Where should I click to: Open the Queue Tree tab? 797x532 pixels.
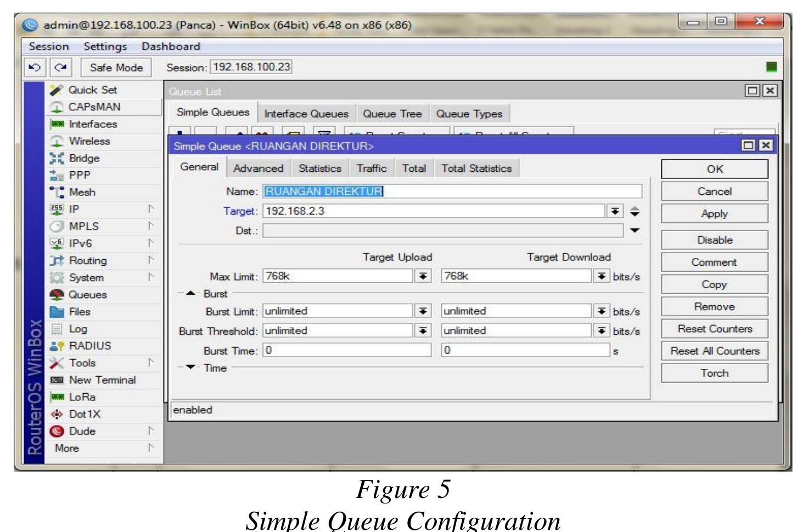pos(392,114)
